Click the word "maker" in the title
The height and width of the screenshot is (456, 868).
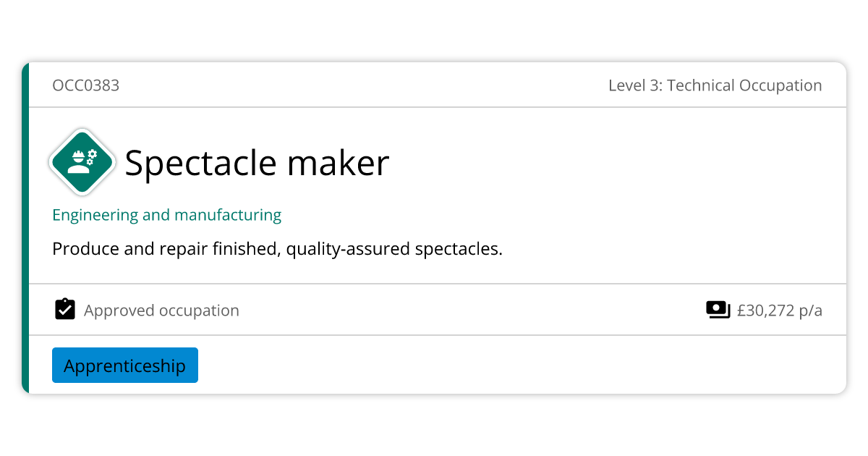[x=338, y=163]
